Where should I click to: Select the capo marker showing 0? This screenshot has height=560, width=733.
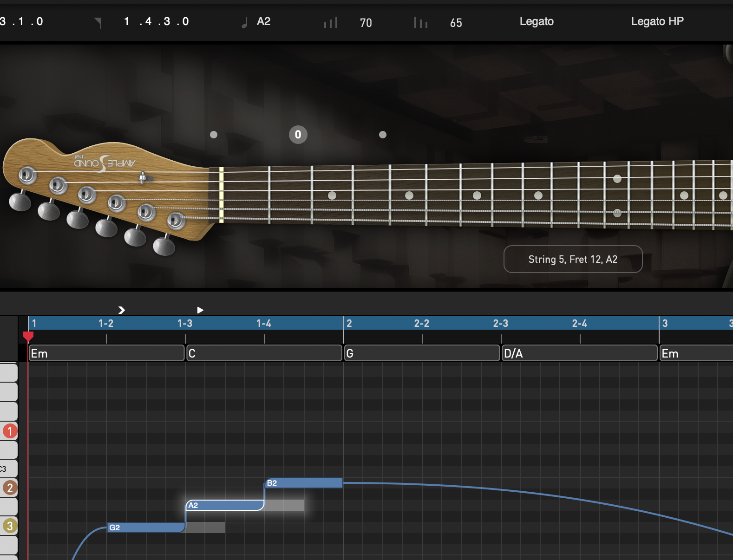point(298,135)
